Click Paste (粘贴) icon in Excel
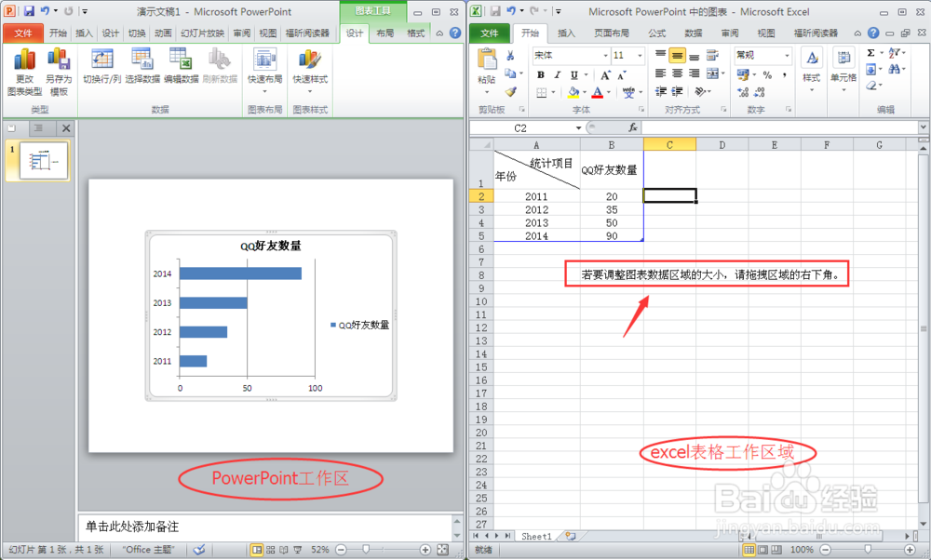Screen dimensions: 931x560 point(487,60)
